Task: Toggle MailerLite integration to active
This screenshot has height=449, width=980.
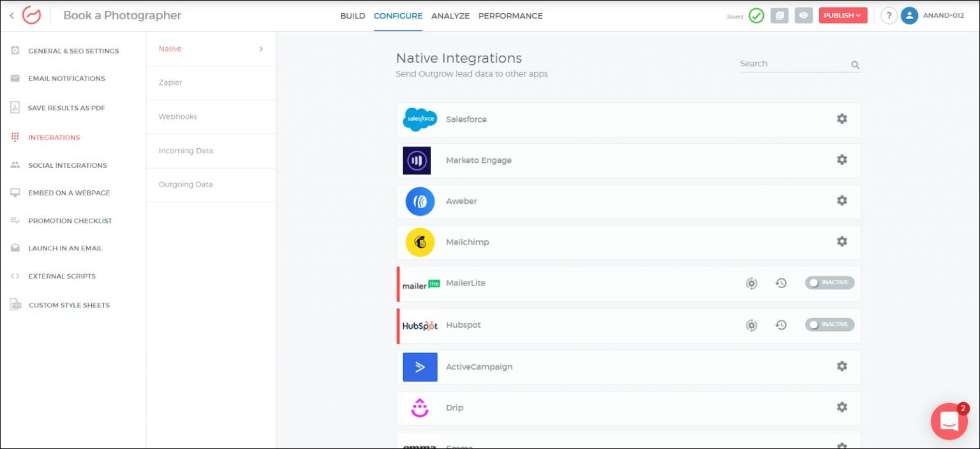Action: pos(829,282)
